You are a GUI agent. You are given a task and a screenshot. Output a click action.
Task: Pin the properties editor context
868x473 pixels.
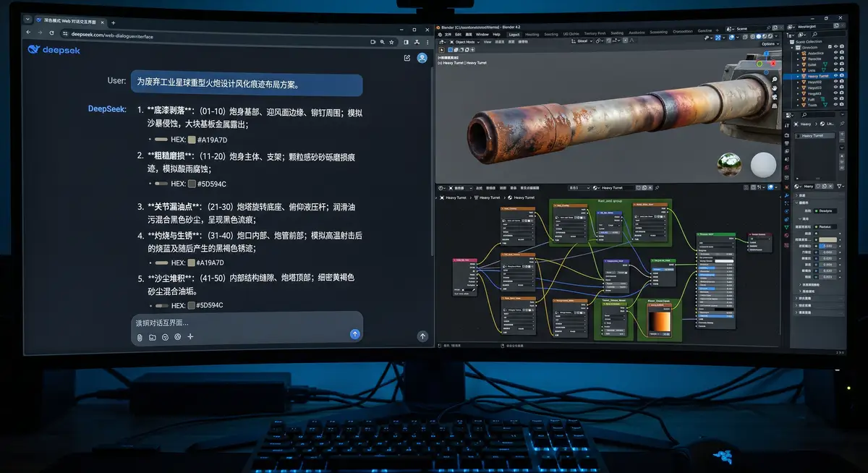tap(843, 124)
